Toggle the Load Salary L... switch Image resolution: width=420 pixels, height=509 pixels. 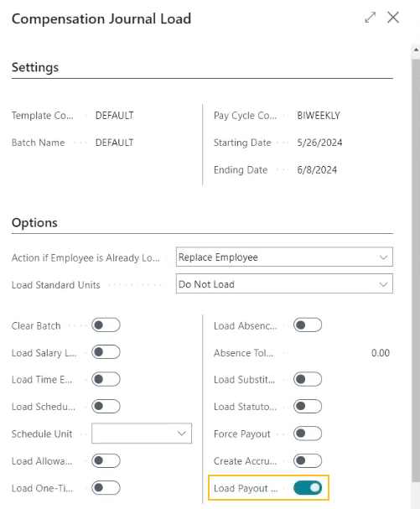(x=106, y=352)
